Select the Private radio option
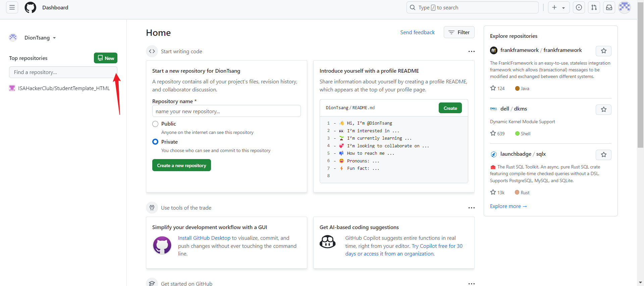The image size is (644, 286). click(x=155, y=142)
